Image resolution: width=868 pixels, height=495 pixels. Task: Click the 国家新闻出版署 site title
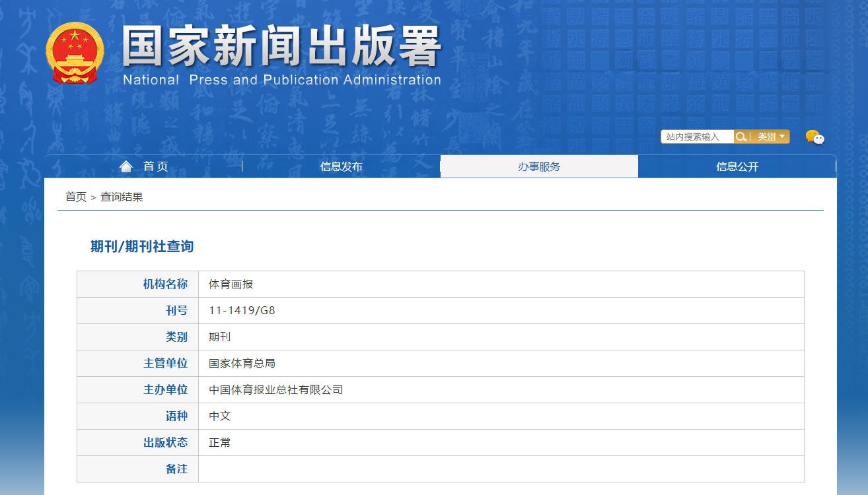281,48
